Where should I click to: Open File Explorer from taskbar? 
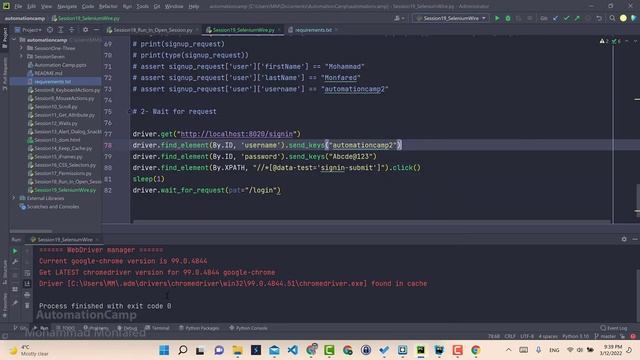[238, 350]
